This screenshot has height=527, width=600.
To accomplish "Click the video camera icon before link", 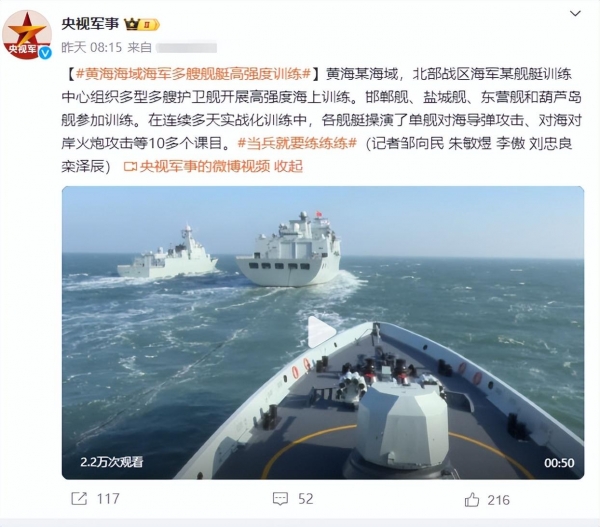I will pyautogui.click(x=130, y=167).
